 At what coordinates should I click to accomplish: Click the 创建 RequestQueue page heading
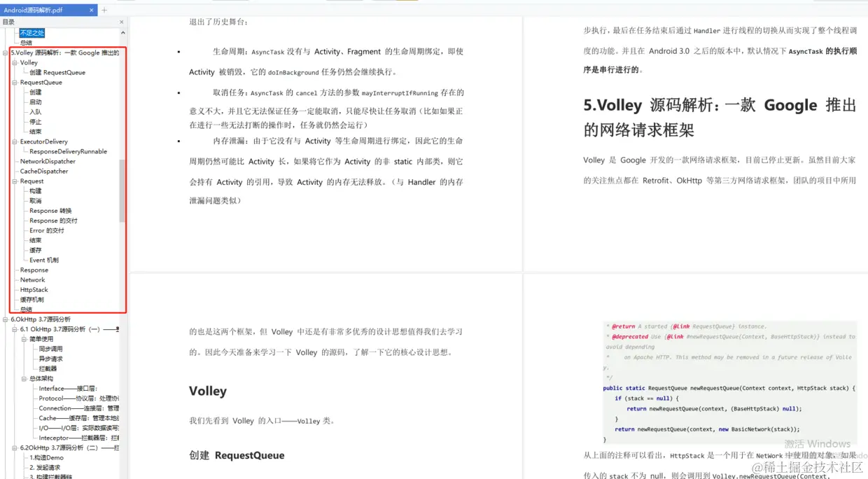(237, 455)
